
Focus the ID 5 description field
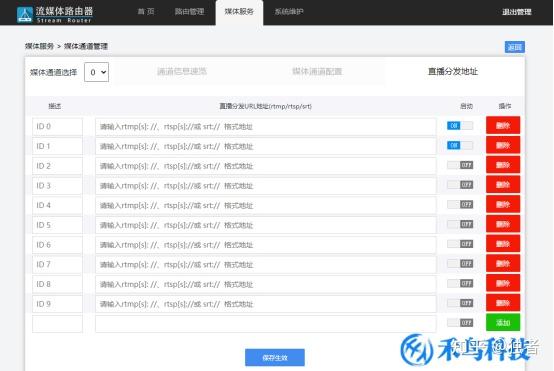coord(57,225)
